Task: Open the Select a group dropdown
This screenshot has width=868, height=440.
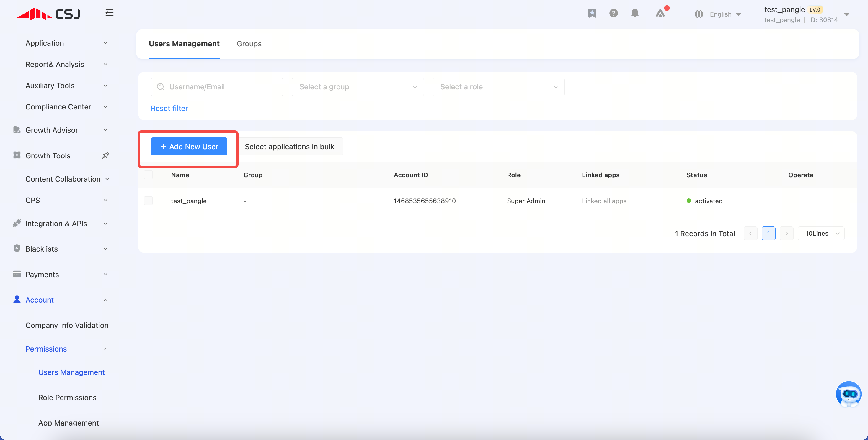Action: (358, 87)
